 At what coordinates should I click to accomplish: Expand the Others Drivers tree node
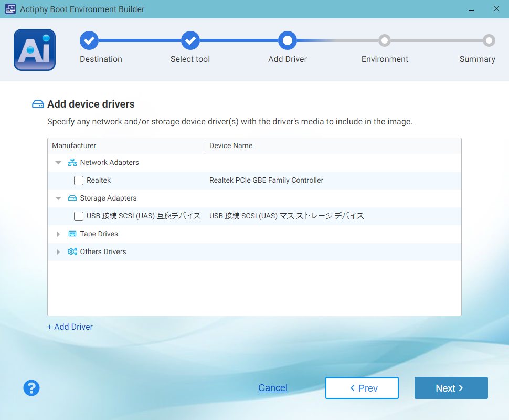tap(58, 252)
